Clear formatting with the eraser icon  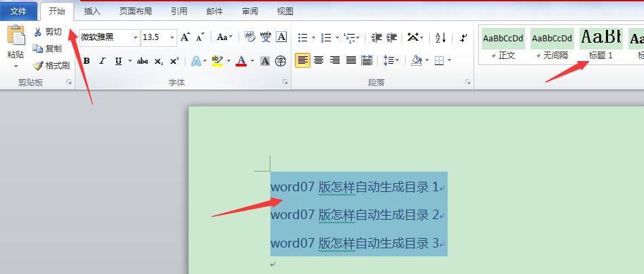pos(250,37)
